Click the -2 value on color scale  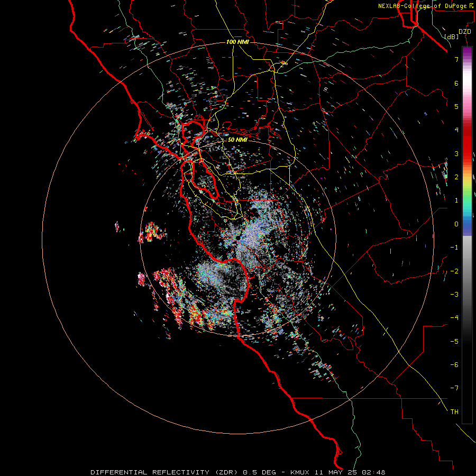click(x=454, y=271)
